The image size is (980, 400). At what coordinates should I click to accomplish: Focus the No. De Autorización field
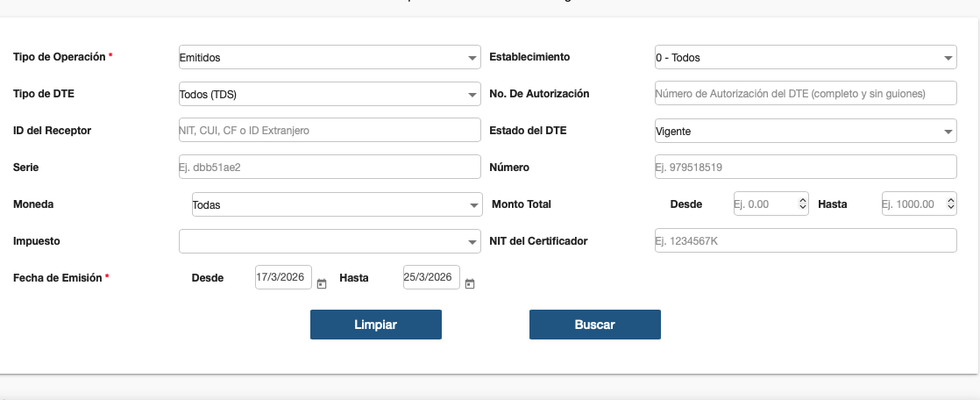pos(806,93)
